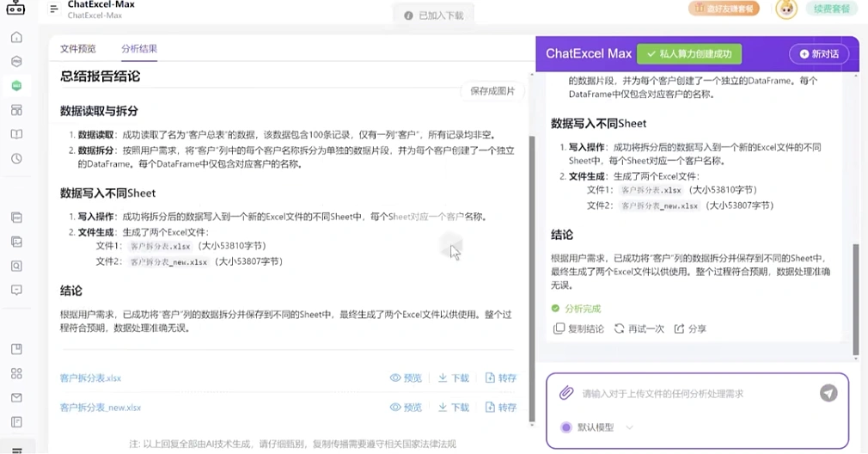Open the hexagon icon below home in sidebar

(16, 61)
